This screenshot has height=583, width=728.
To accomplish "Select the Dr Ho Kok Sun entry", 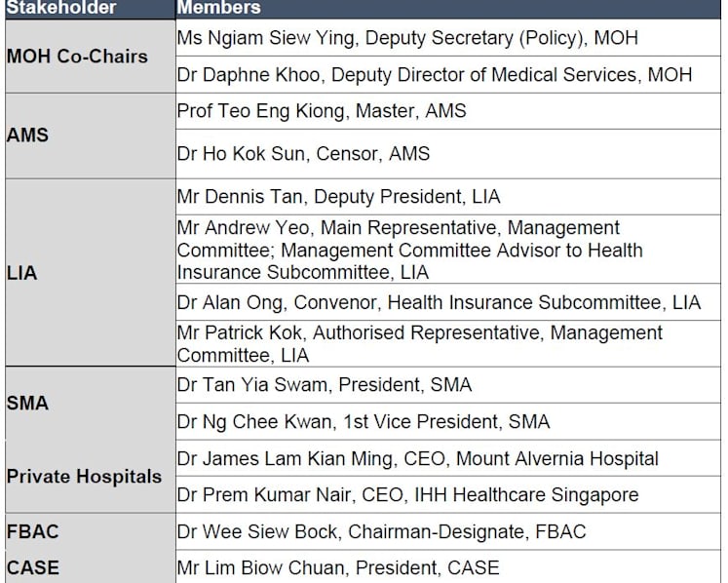I will coord(448,154).
